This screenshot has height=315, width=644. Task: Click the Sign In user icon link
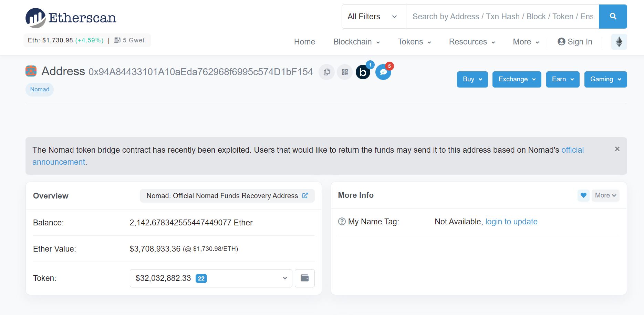575,42
